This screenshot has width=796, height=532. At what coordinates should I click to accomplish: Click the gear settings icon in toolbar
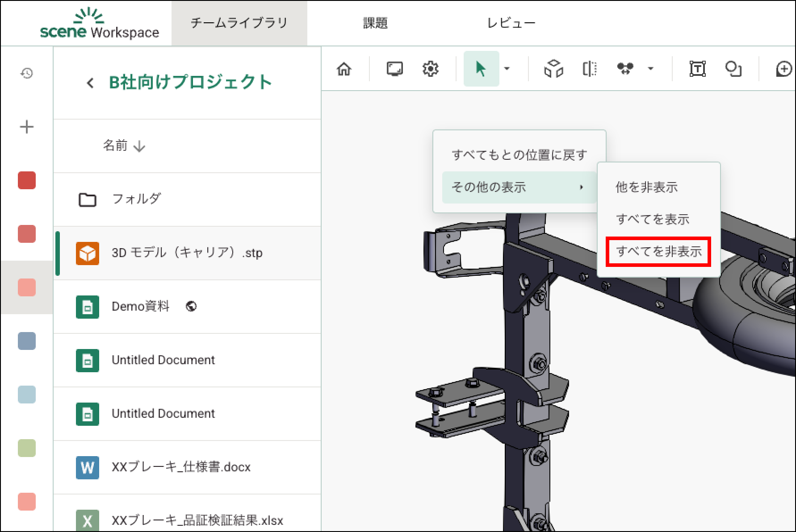[x=430, y=69]
